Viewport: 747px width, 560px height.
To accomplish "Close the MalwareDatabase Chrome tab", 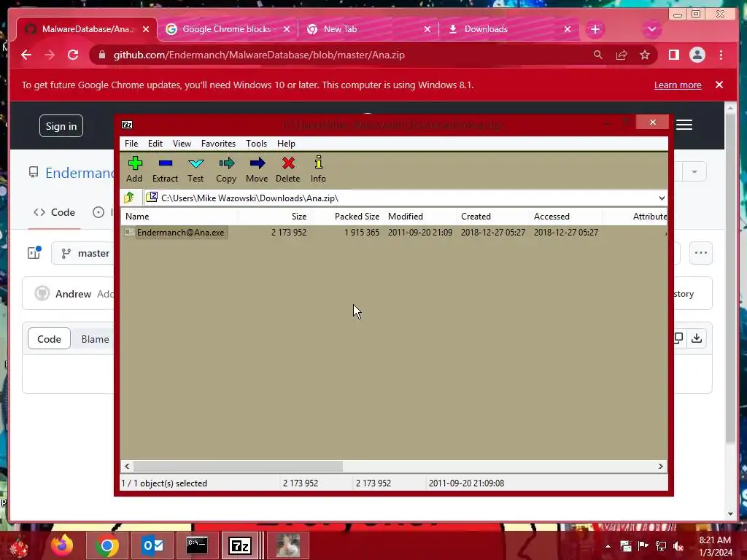I will (146, 29).
